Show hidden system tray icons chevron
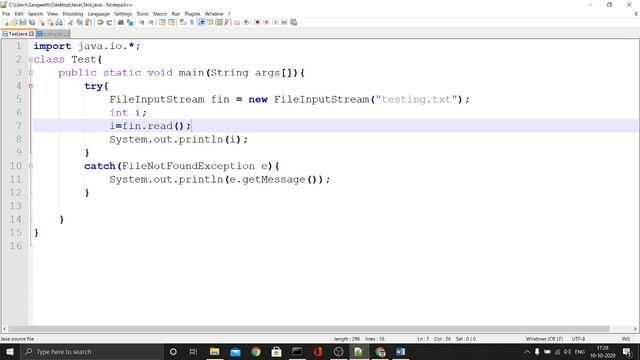The width and height of the screenshot is (640, 360). [527, 352]
